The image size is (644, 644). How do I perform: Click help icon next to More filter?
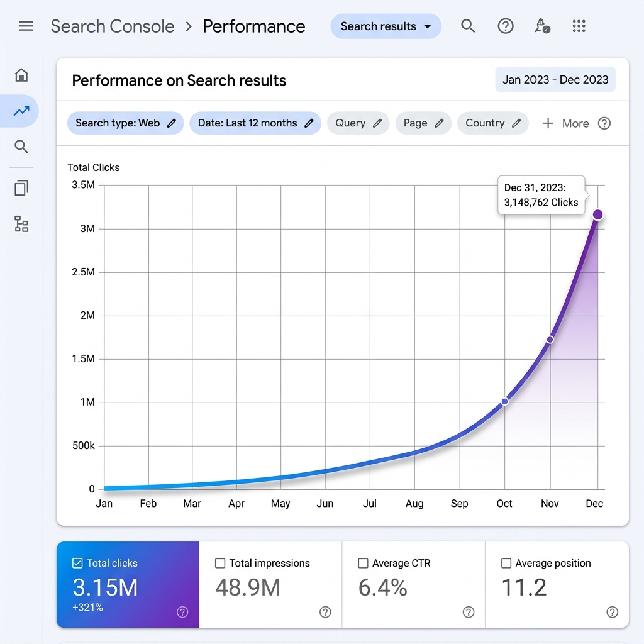pyautogui.click(x=604, y=123)
